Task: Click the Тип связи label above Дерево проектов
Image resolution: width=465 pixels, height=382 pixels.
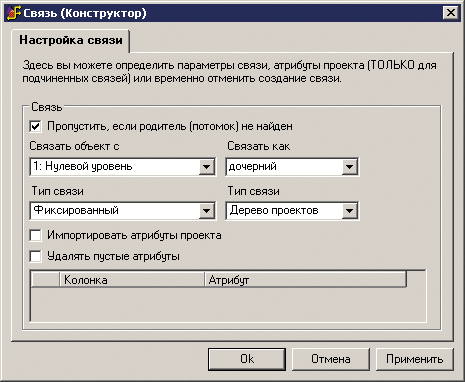Action: pos(253,191)
